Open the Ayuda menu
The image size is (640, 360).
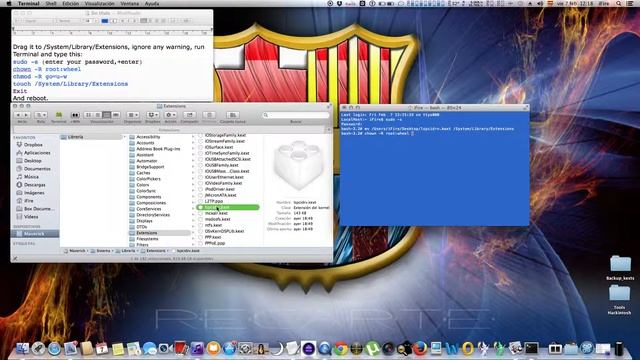[x=152, y=3]
